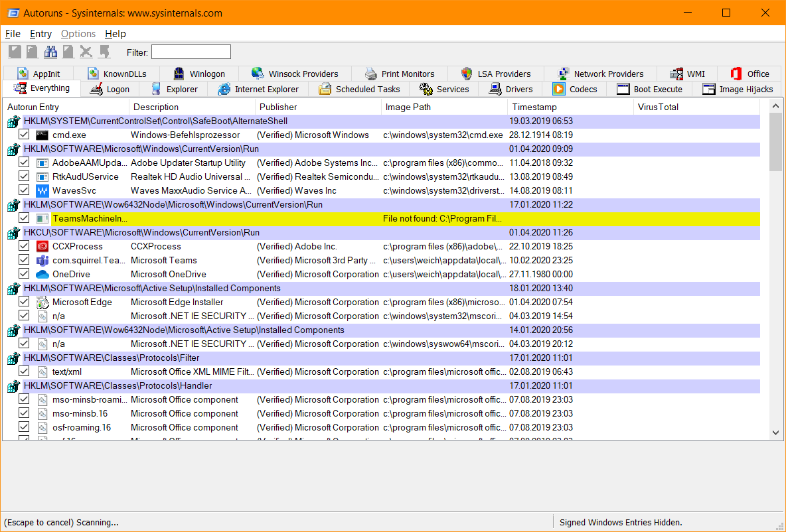786x532 pixels.
Task: Disable the OneDrive autorun checkbox
Action: [x=23, y=274]
